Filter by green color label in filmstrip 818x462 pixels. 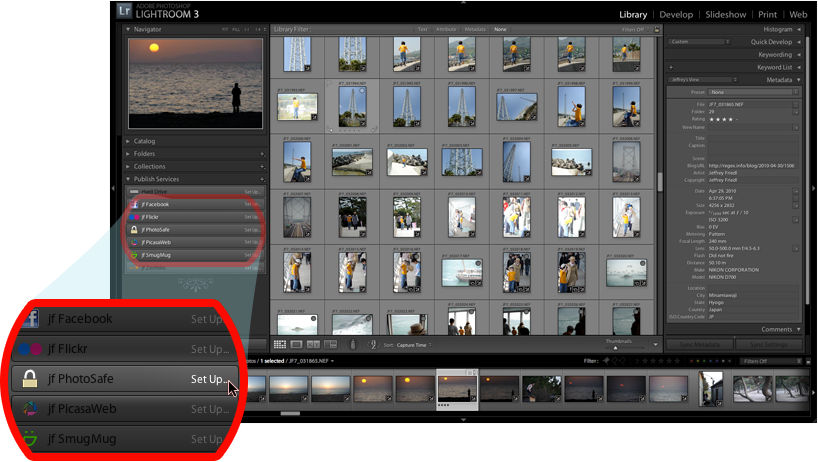(x=704, y=361)
